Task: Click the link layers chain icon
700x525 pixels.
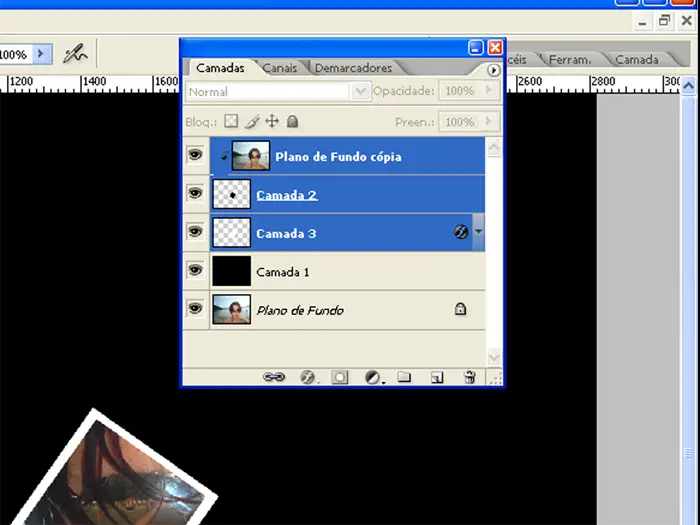Action: [x=273, y=377]
